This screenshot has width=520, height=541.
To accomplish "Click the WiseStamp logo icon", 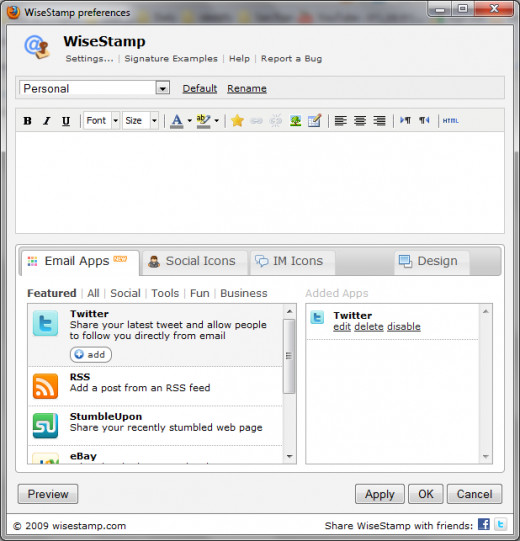I will tap(37, 47).
